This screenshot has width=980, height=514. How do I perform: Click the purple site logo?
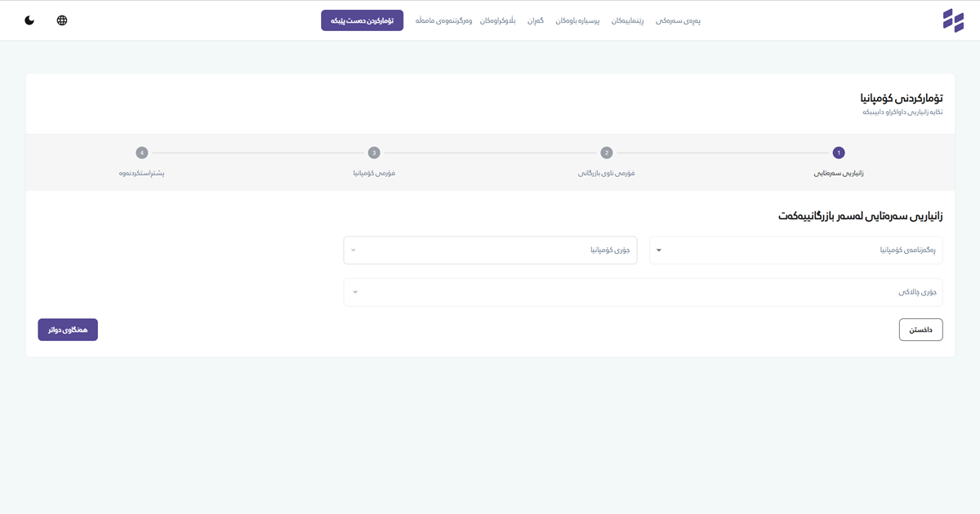953,20
